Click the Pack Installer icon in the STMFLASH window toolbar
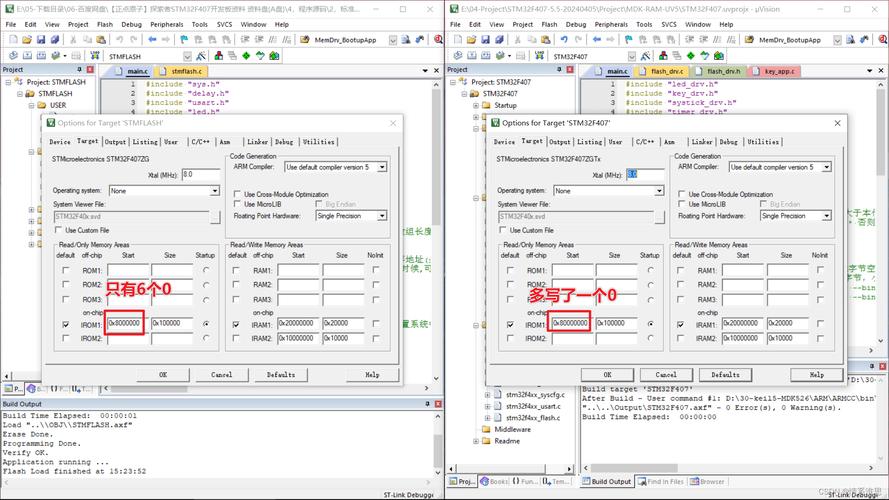The width and height of the screenshot is (889, 500). pyautogui.click(x=274, y=56)
